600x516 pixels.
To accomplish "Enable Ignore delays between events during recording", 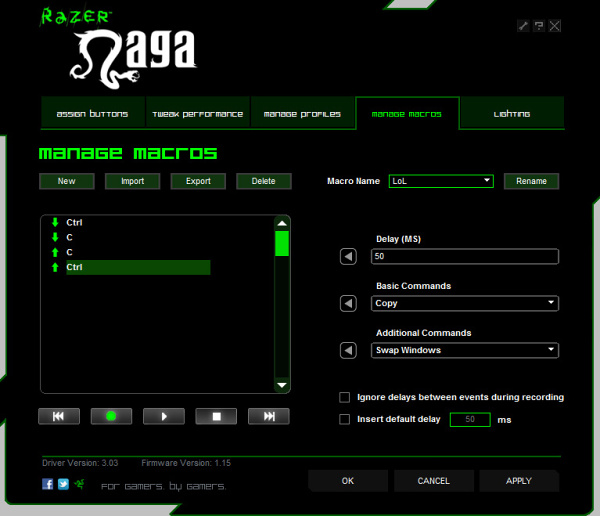I will point(344,397).
